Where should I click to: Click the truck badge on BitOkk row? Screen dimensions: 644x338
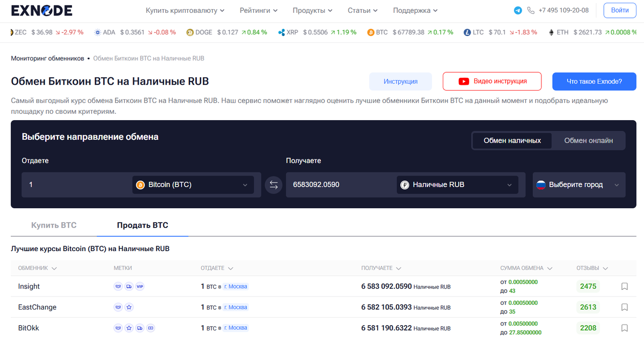click(x=140, y=328)
